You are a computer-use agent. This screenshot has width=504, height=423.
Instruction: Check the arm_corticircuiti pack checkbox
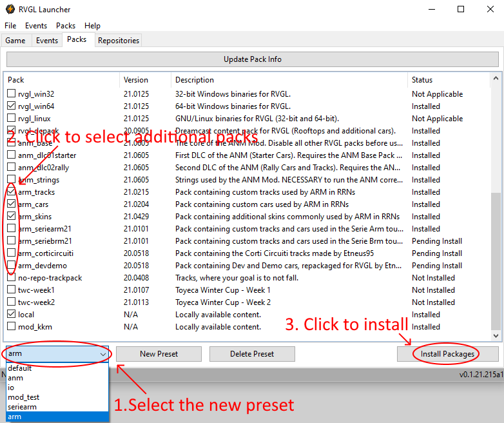[x=11, y=253]
